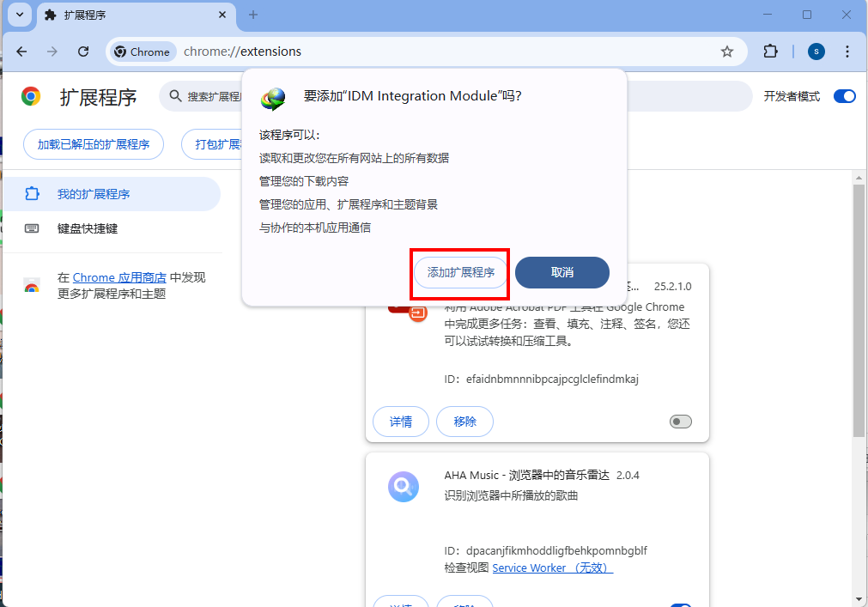This screenshot has height=607, width=868.
Task: Open a new tab with the plus button
Action: coord(253,15)
